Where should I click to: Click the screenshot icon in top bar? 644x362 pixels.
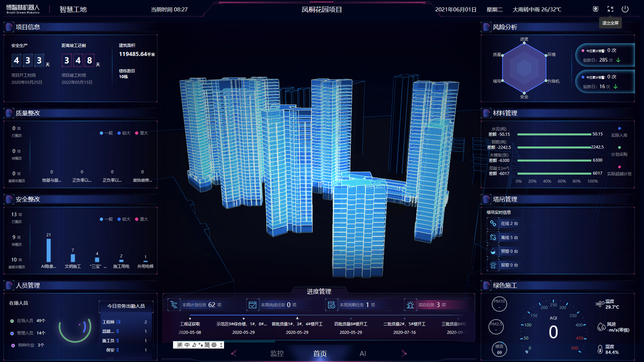(595, 9)
